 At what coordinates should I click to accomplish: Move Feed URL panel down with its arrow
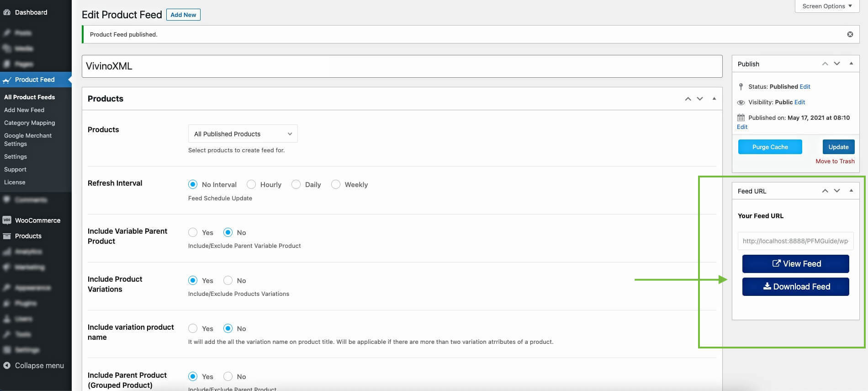[x=837, y=191]
